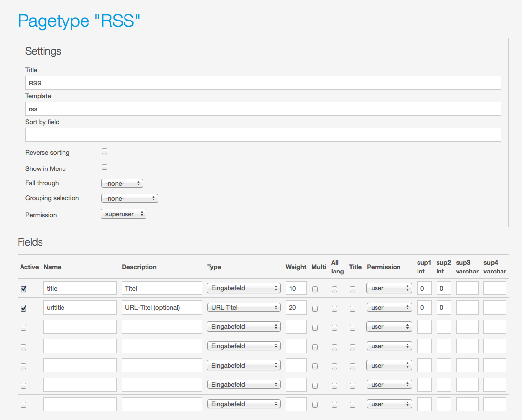The width and height of the screenshot is (522, 420).
Task: Open the superuser Permission dropdown
Action: pyautogui.click(x=123, y=214)
